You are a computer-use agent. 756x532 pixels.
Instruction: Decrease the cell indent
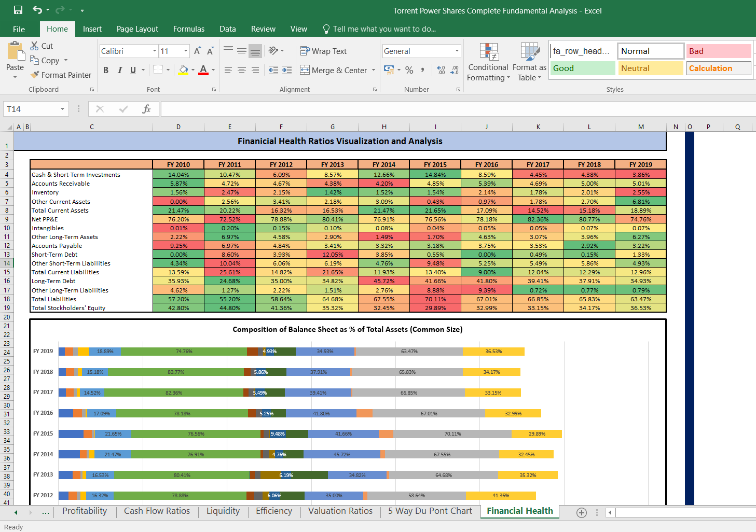tap(273, 69)
